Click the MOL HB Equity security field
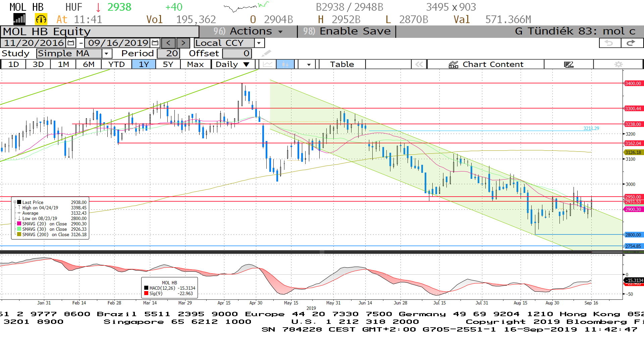Image resolution: width=644 pixels, height=348 pixels. [100, 31]
